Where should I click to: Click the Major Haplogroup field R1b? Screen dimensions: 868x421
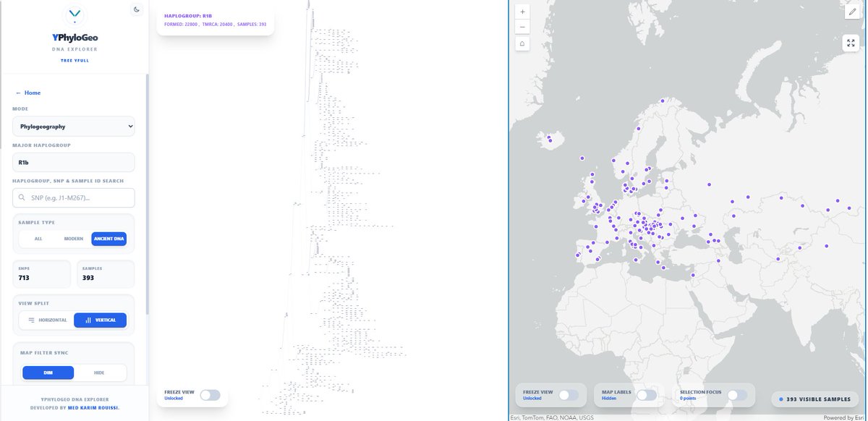click(x=74, y=162)
